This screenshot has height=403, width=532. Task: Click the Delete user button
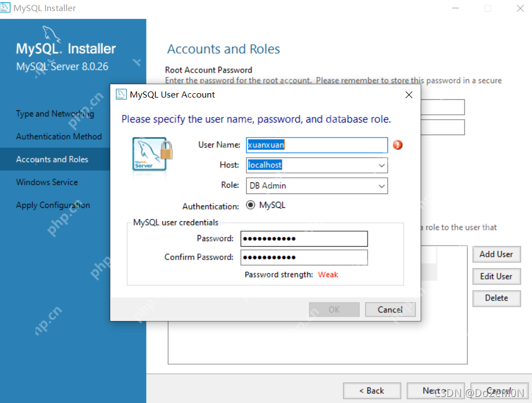click(x=497, y=298)
